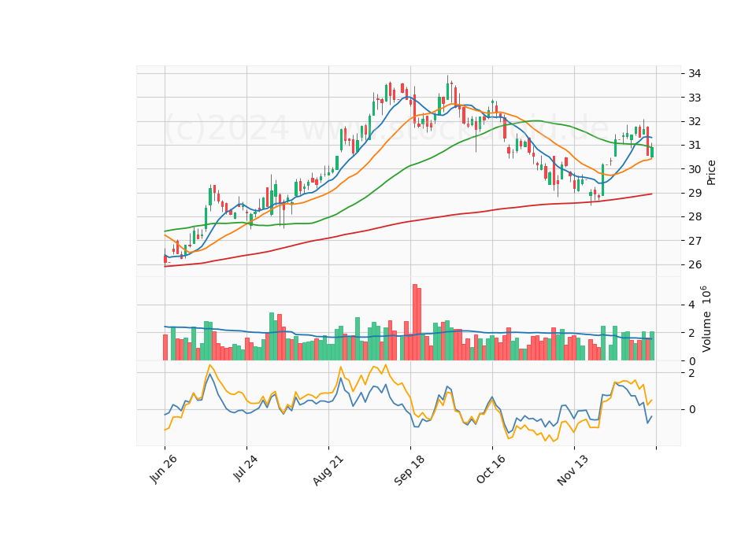
Task: Click the Sep 18 date label
Action: click(409, 470)
